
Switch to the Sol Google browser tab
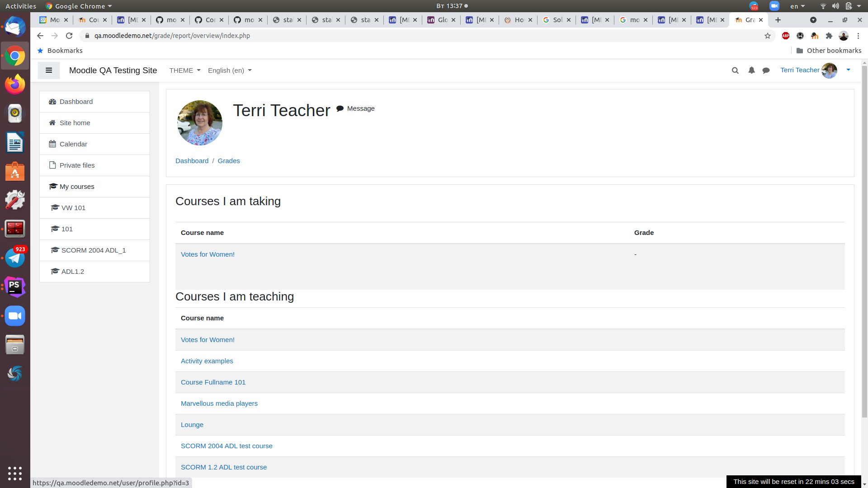(557, 20)
